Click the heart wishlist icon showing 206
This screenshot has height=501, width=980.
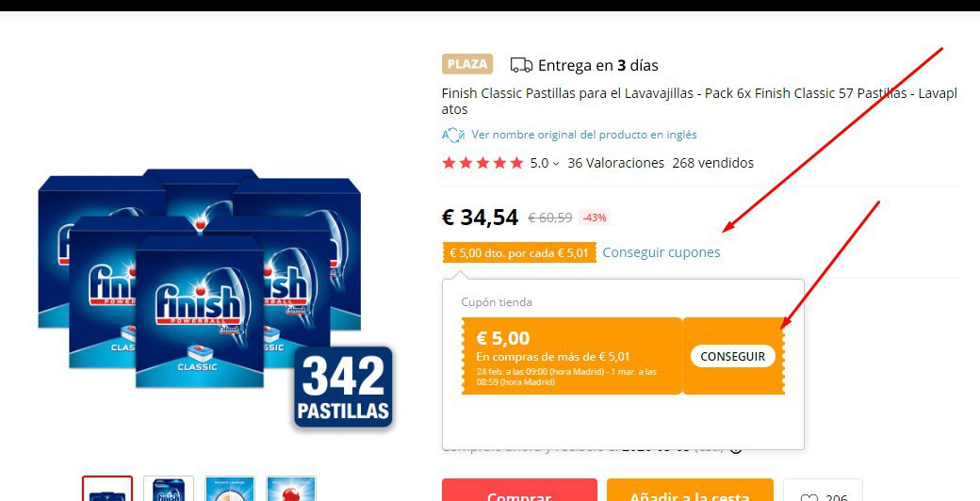tap(808, 498)
